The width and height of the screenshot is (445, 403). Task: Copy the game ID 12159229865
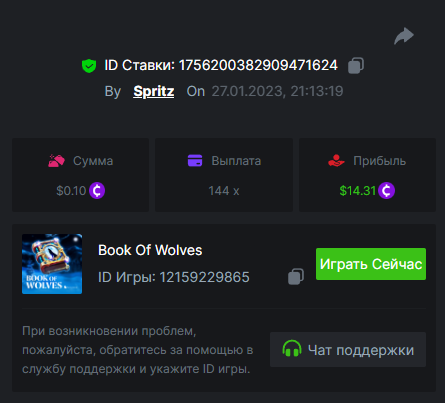pyautogui.click(x=296, y=277)
